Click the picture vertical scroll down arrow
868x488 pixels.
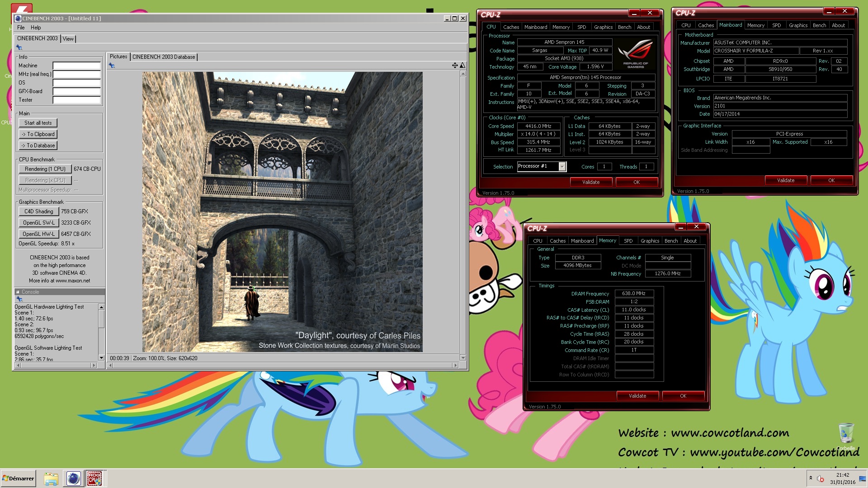463,358
